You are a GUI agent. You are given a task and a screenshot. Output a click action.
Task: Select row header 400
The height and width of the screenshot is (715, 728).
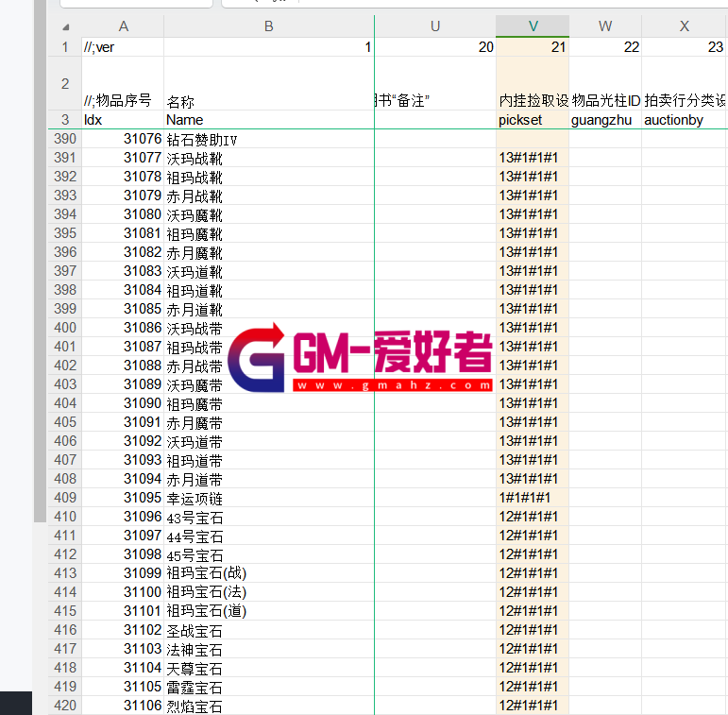[65, 328]
